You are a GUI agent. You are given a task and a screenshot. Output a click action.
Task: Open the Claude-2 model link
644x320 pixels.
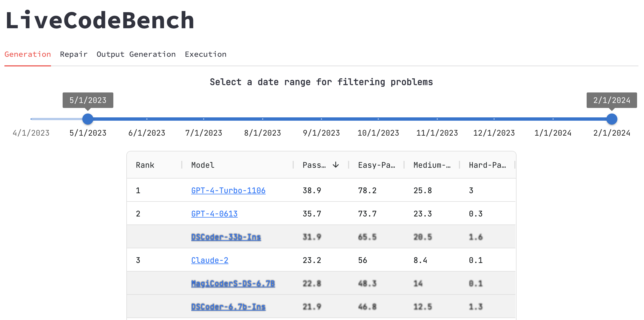point(209,260)
